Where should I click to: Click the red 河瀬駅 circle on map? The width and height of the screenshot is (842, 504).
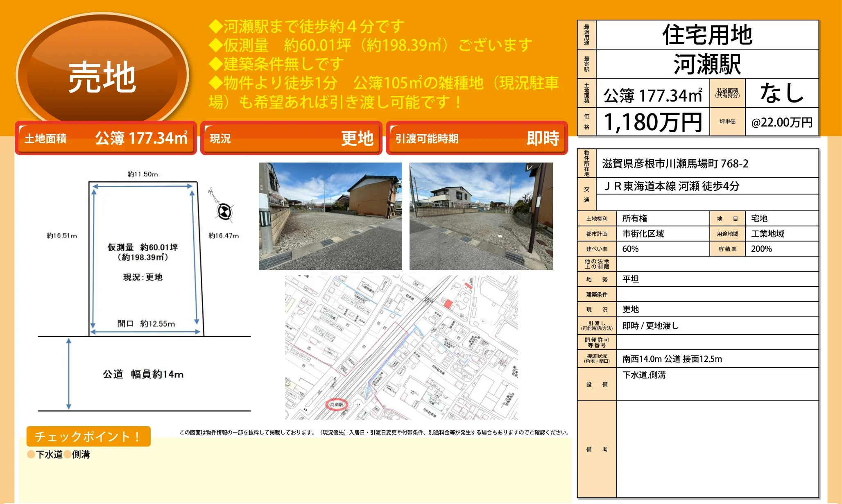click(336, 405)
